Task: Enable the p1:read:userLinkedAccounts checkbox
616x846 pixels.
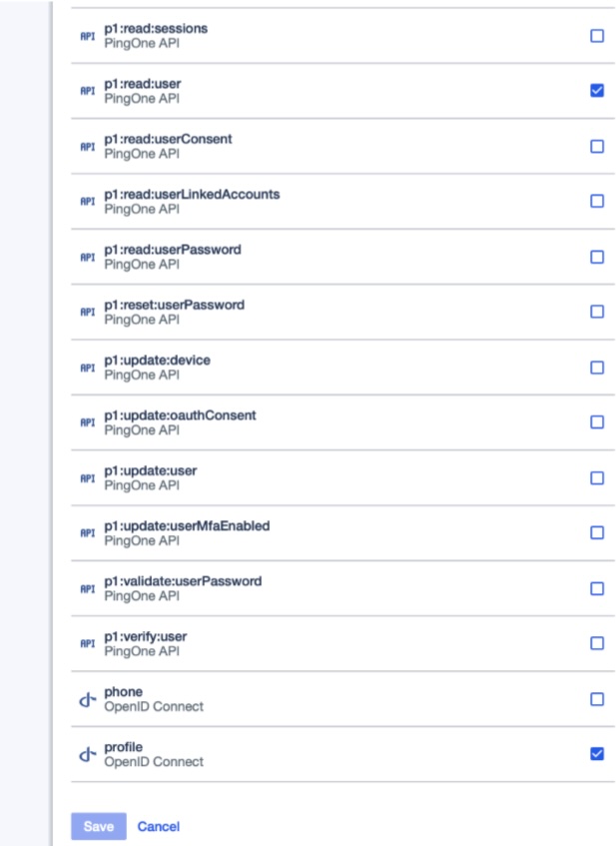Action: click(x=597, y=201)
